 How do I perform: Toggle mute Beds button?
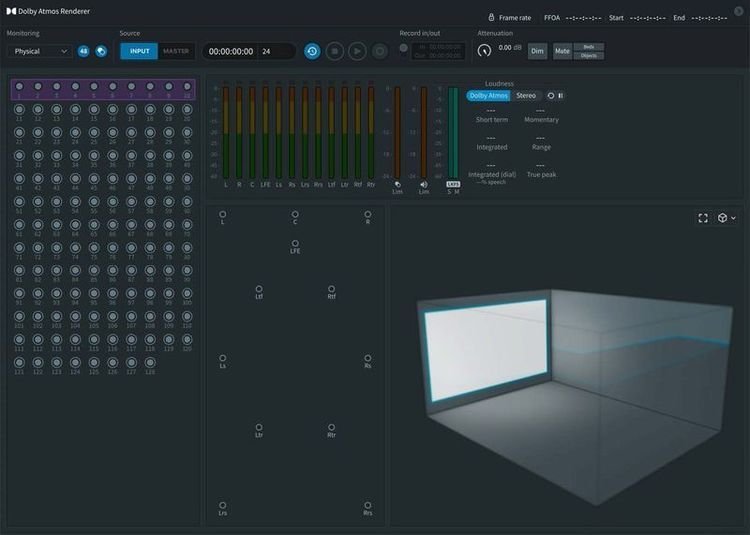(589, 47)
